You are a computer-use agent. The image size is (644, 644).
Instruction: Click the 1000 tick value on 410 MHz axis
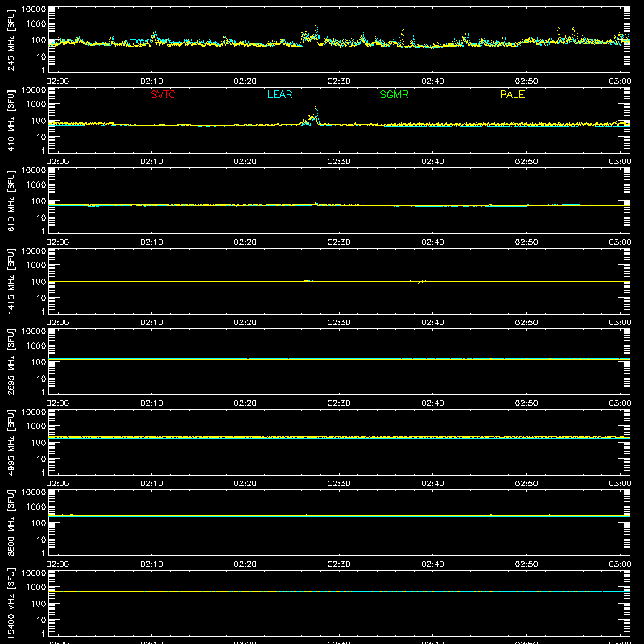(x=36, y=105)
